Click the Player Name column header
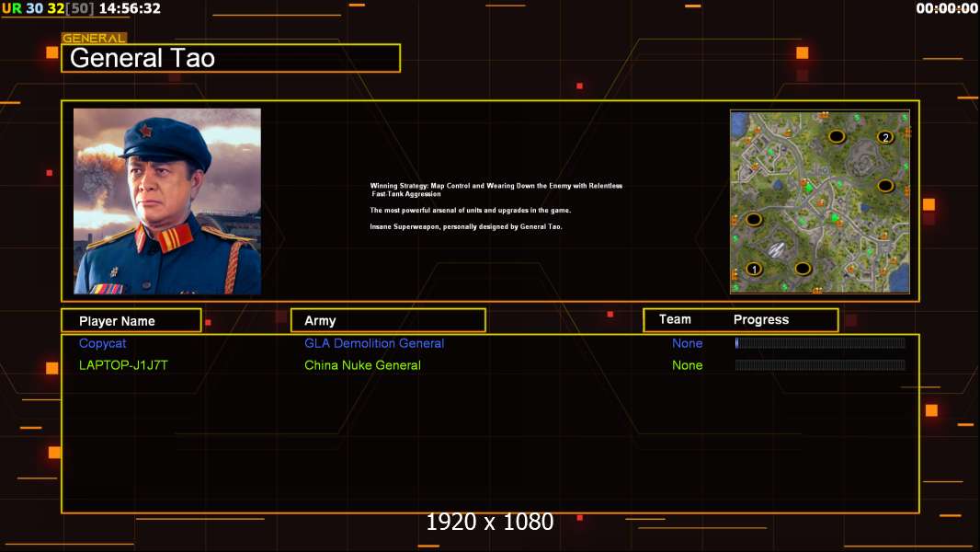 pyautogui.click(x=131, y=321)
